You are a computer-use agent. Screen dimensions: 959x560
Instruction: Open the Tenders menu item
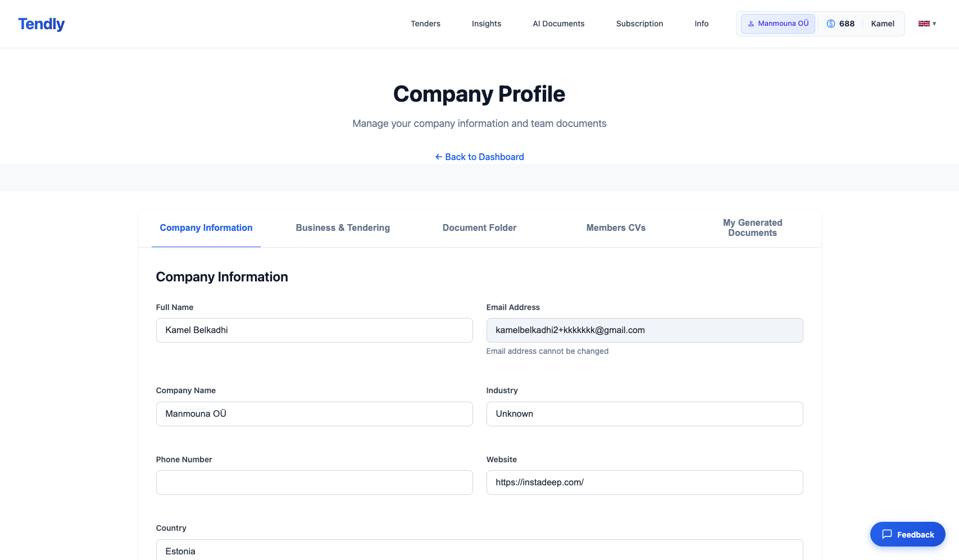(425, 24)
